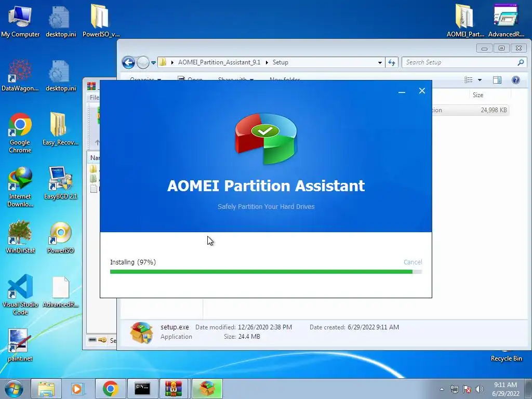
Task: Open File menu in WinRAR window
Action: tap(95, 97)
